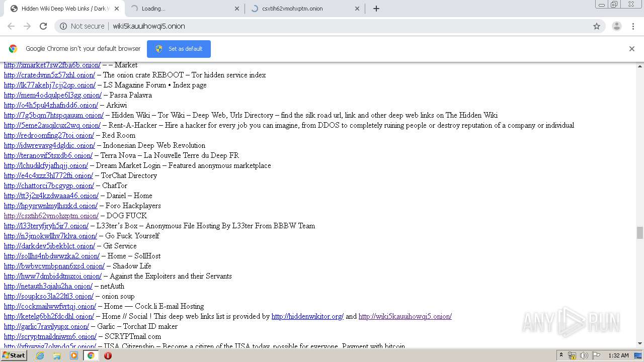Open a new tab with plus button
Image resolution: width=644 pixels, height=362 pixels.
(x=376, y=9)
